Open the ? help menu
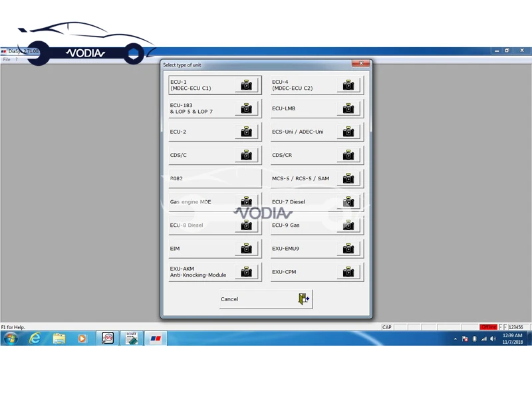The image size is (532, 399). [x=16, y=59]
